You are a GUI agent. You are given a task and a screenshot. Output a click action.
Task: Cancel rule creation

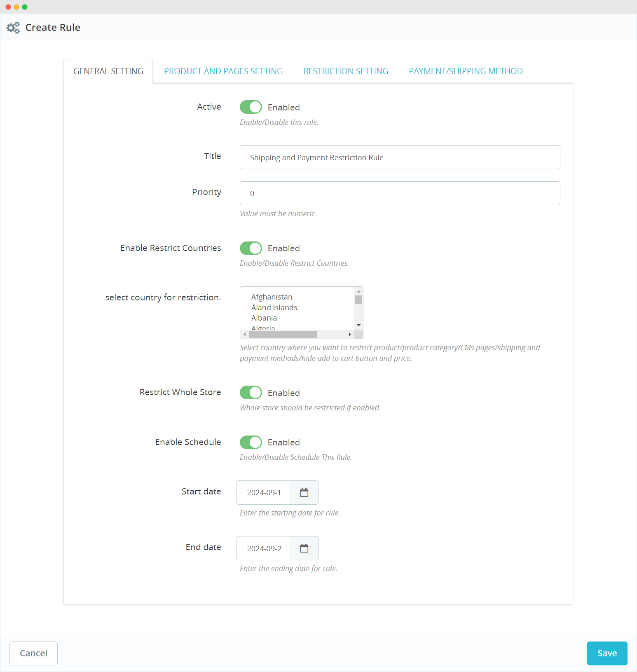point(33,653)
